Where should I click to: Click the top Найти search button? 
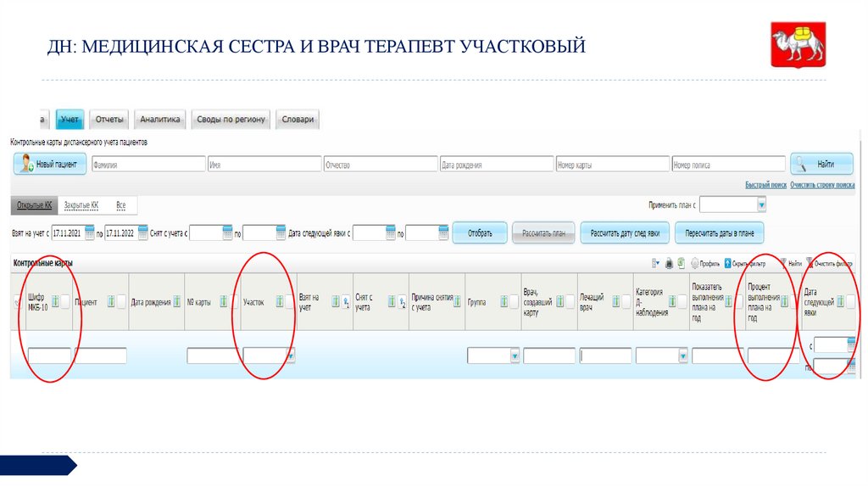[821, 164]
